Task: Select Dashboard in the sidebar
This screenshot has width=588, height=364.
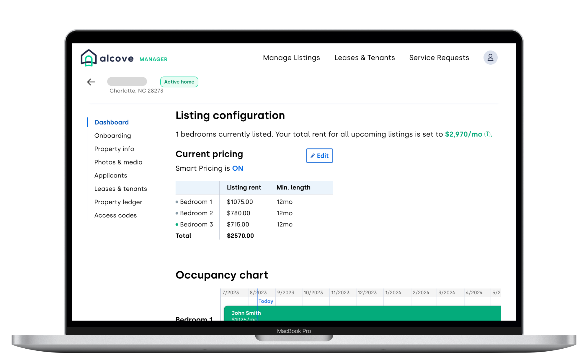Action: 112,122
